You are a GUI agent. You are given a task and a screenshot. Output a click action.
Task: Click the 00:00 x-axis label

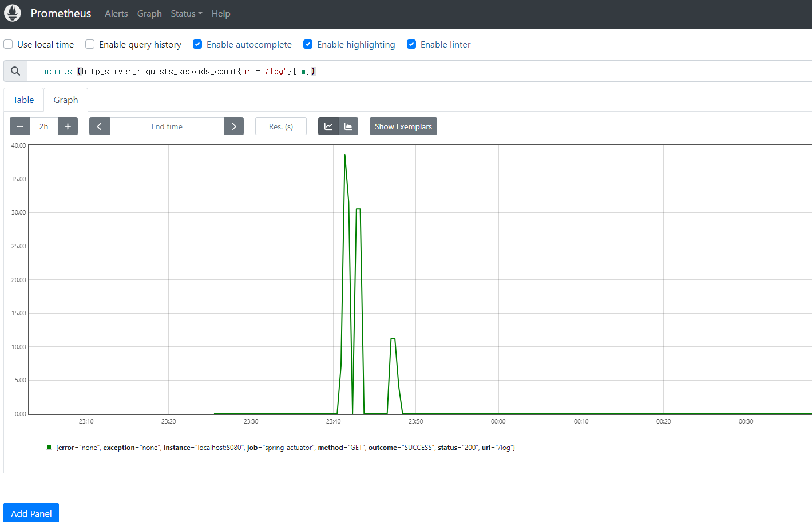pos(498,421)
